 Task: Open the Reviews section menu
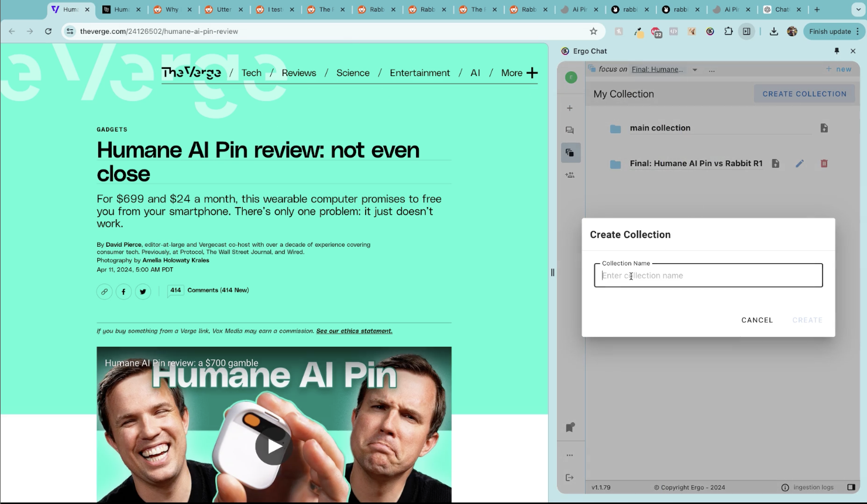coord(299,73)
